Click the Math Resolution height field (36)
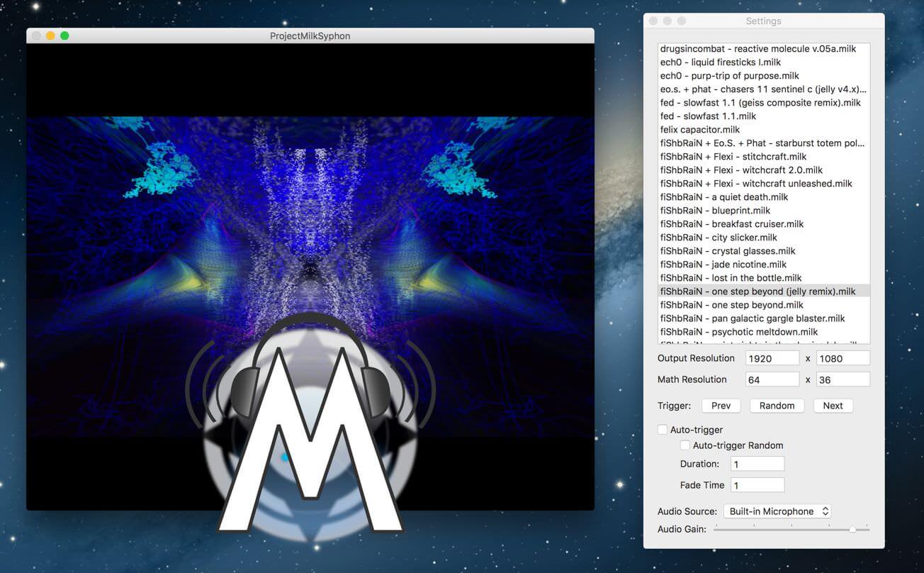The width and height of the screenshot is (924, 573). [843, 379]
